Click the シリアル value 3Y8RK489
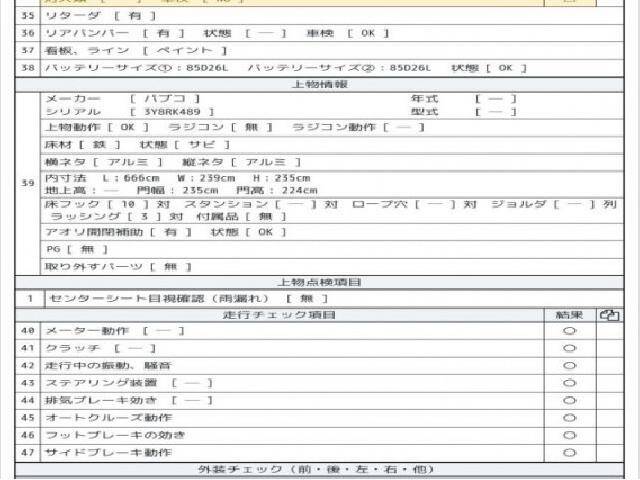This screenshot has height=480, width=640. tap(165, 112)
